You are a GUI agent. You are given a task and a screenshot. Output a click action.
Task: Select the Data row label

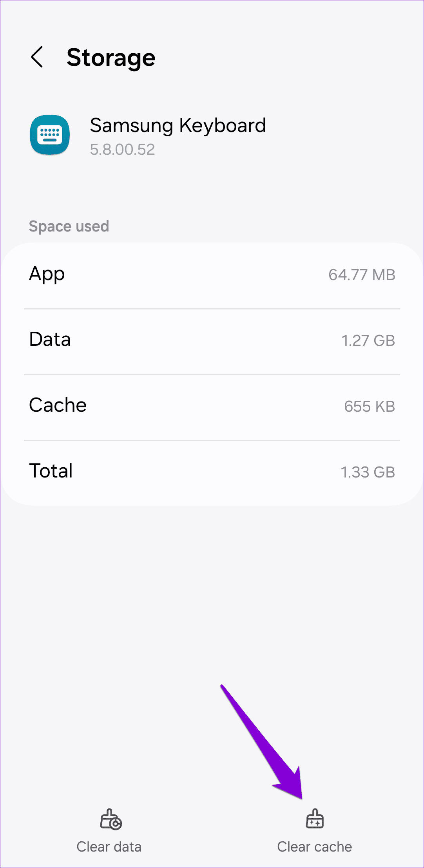[50, 339]
